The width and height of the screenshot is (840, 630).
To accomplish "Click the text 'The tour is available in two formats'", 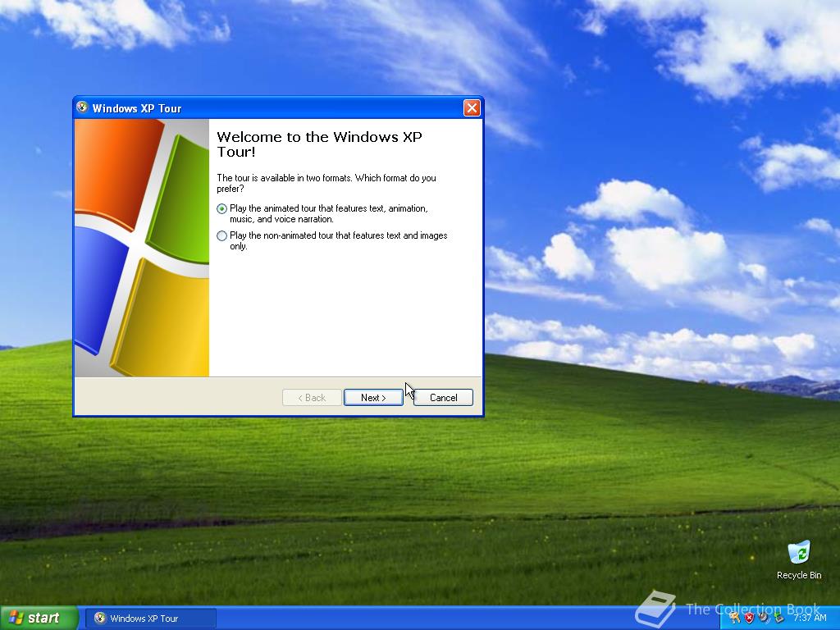I will coord(285,178).
